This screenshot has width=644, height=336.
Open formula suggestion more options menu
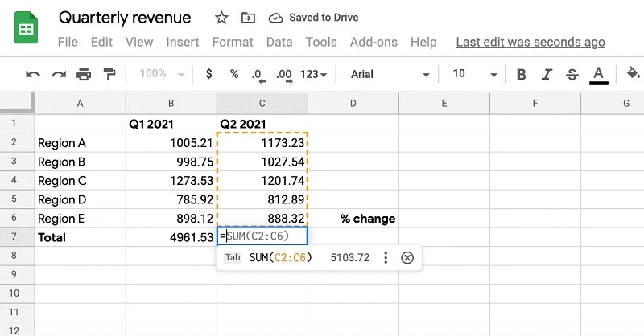pyautogui.click(x=386, y=258)
